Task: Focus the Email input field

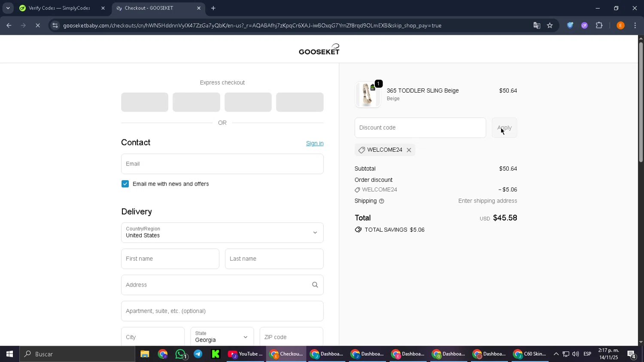Action: tap(222, 164)
